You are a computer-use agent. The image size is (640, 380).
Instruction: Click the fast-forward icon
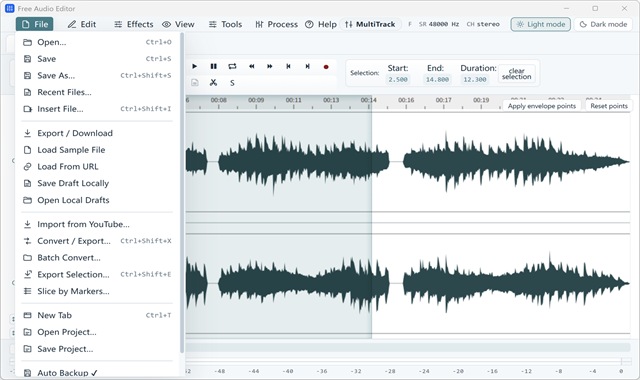[x=270, y=67]
